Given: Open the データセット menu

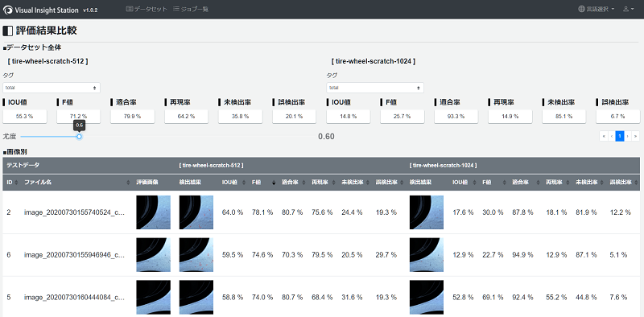Looking at the screenshot, I should 147,9.
